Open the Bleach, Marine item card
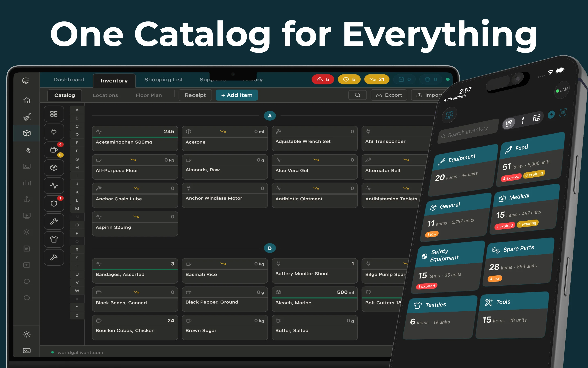Screen dimensions: 588x368 click(x=315, y=299)
